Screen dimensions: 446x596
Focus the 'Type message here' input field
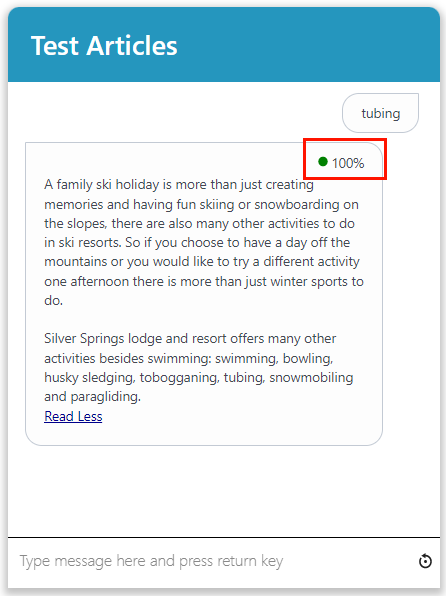213,561
